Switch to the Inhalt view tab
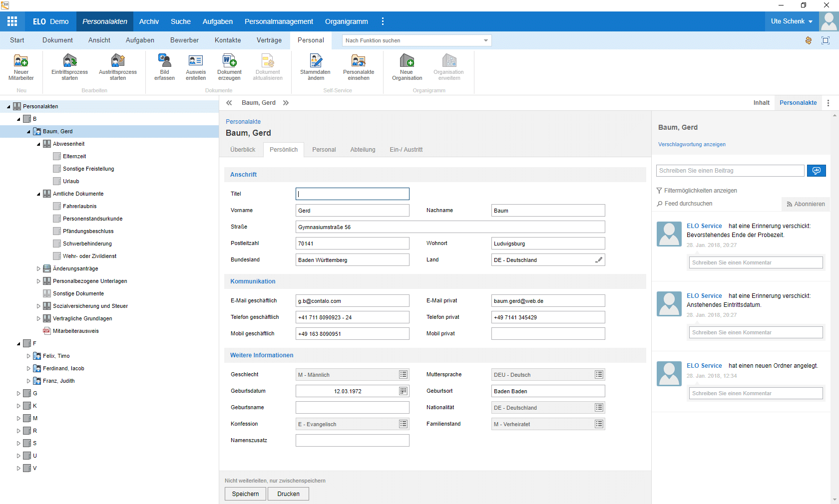This screenshot has width=839, height=504. click(x=762, y=103)
